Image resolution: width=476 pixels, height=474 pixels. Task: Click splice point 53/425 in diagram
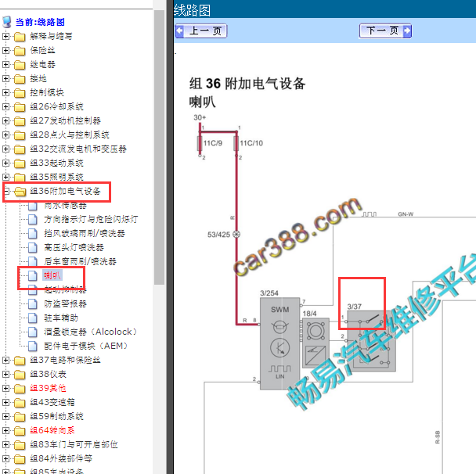[236, 235]
